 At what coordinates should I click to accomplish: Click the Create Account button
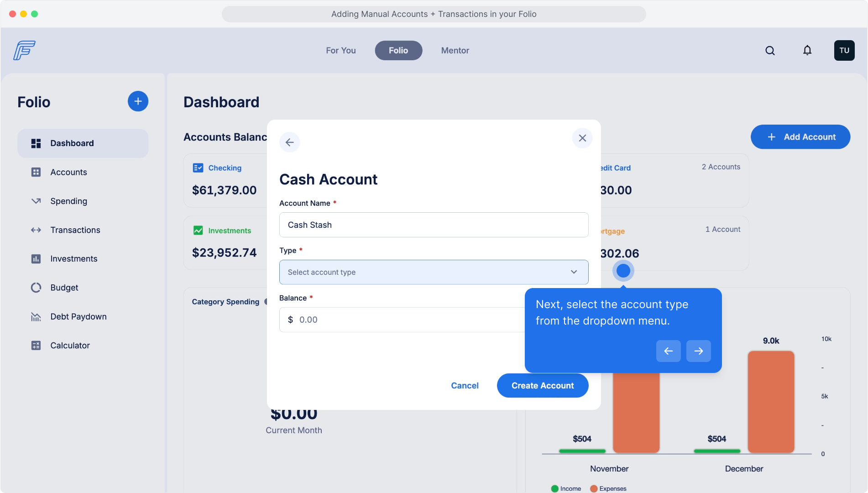tap(542, 386)
